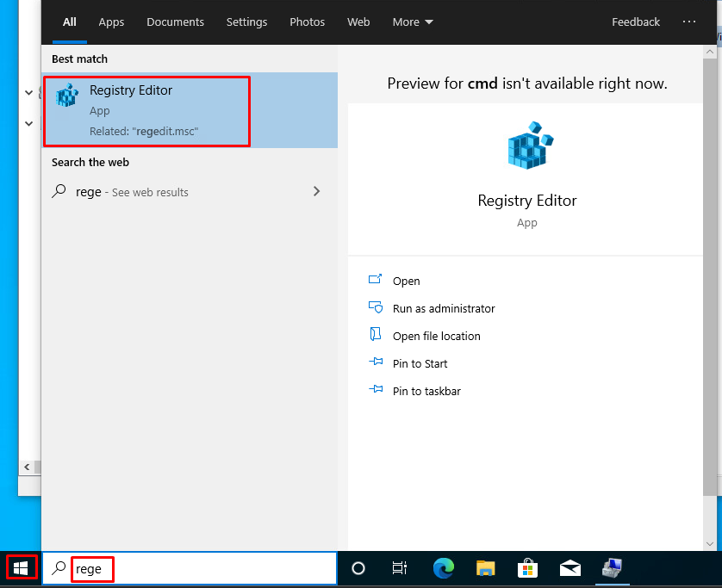Choose Pin to Start

pyautogui.click(x=420, y=364)
